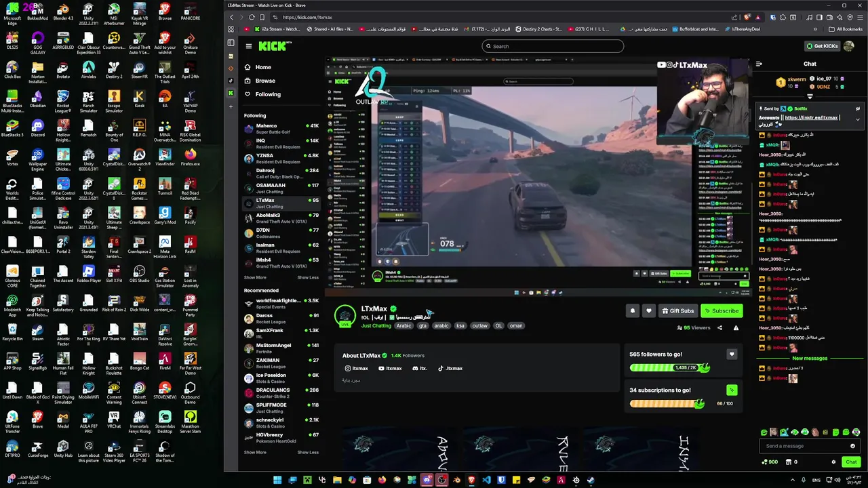Open the ltxmax Instagram link under About
The width and height of the screenshot is (868, 488).
pos(357,369)
